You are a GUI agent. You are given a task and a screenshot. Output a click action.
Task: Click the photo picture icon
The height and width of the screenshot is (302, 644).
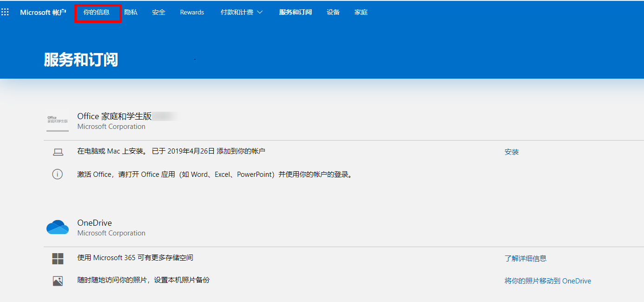click(x=58, y=281)
